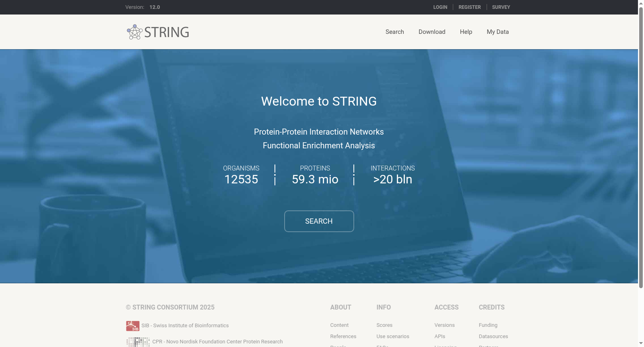This screenshot has width=644, height=347.
Task: Open the SURVEY link
Action: 501,7
